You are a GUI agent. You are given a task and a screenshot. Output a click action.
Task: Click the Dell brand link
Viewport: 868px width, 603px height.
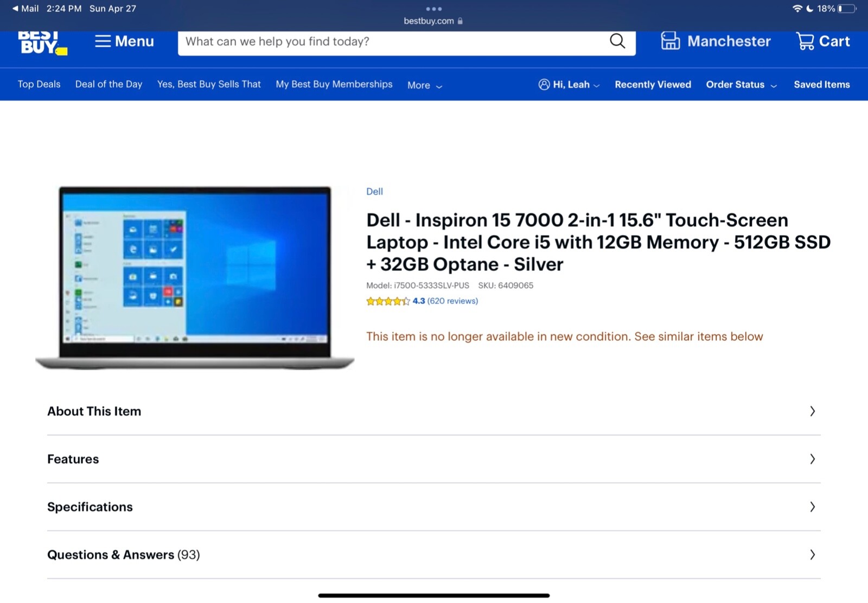374,192
